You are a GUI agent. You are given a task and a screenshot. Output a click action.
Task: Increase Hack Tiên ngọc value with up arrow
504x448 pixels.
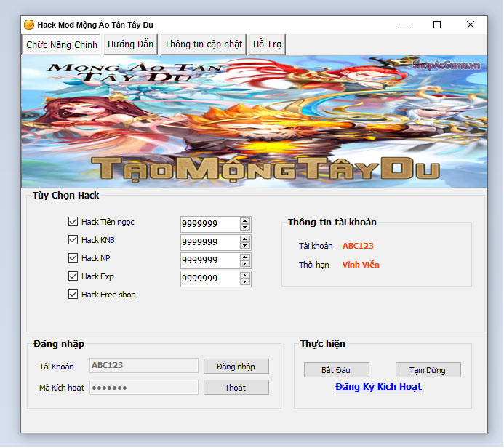click(245, 221)
